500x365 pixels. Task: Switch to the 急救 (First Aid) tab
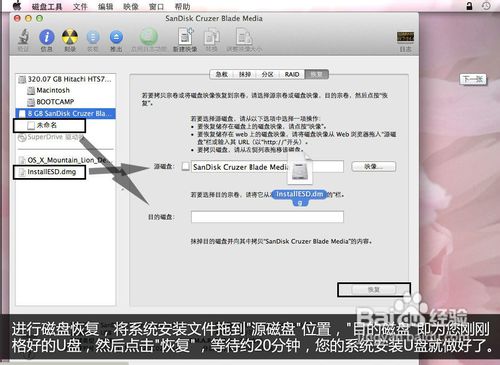coord(222,74)
